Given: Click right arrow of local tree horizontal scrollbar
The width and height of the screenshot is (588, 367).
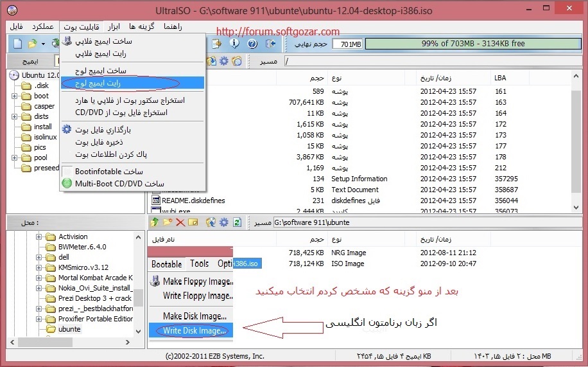Looking at the screenshot, I should coord(128,342).
